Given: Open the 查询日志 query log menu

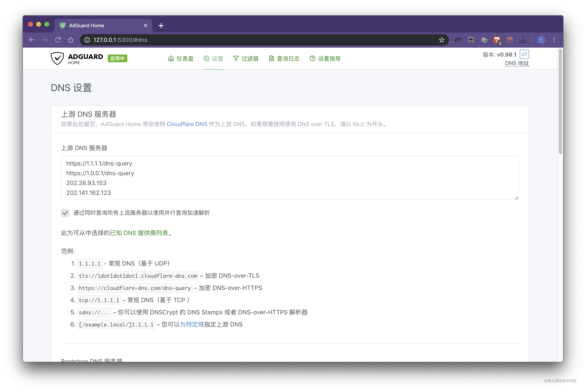Looking at the screenshot, I should tap(284, 59).
